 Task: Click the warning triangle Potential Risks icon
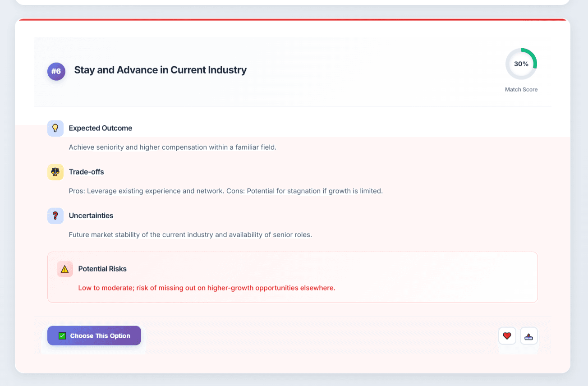click(x=65, y=269)
